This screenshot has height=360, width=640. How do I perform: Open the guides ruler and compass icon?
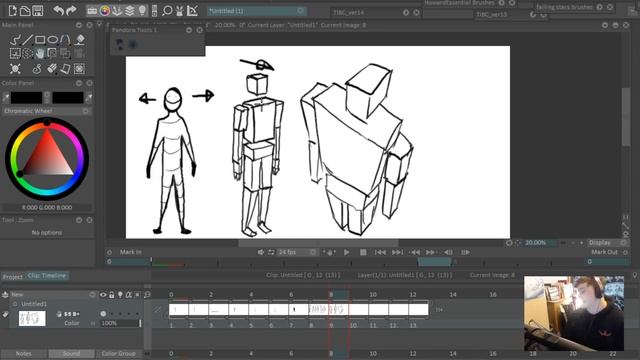pyautogui.click(x=192, y=11)
